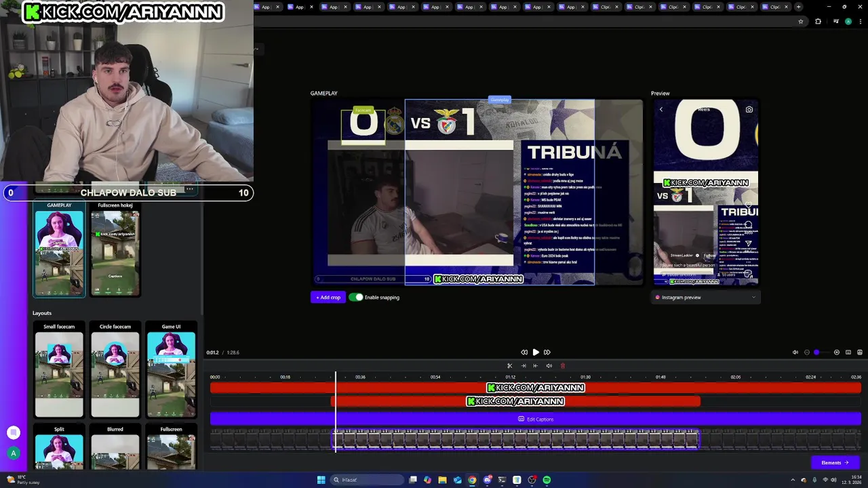Open Chrome from the taskbar
868x488 pixels.
[x=472, y=480]
